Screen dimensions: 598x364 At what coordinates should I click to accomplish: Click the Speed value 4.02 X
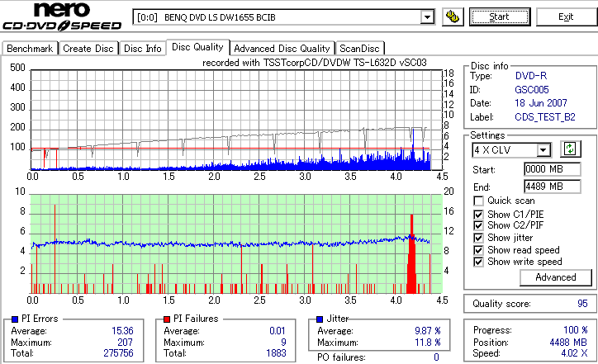click(574, 353)
